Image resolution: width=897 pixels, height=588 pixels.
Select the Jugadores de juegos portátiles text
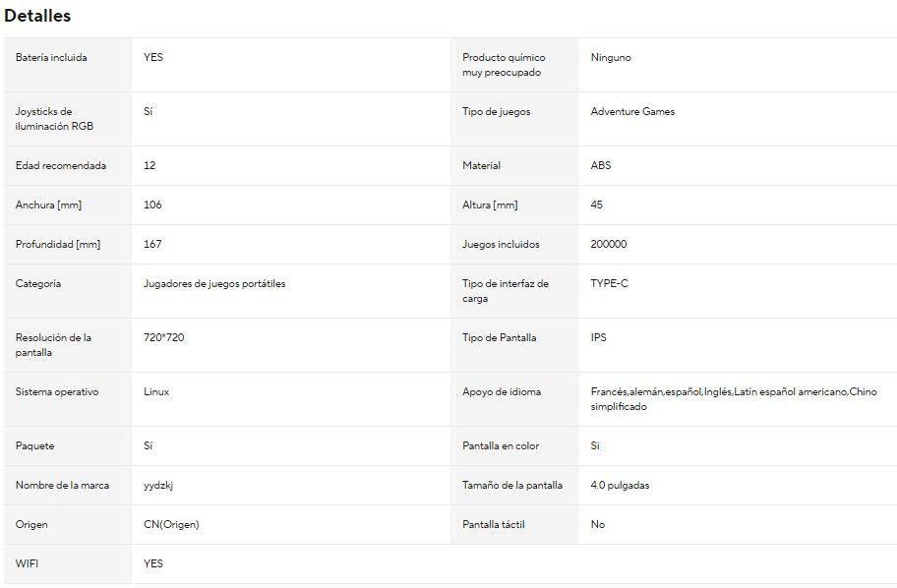[x=214, y=283]
